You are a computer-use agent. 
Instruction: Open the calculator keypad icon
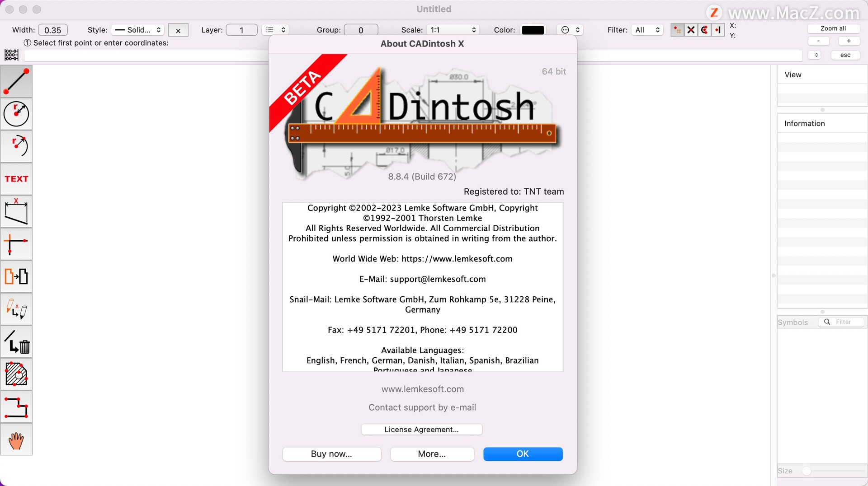click(x=11, y=55)
